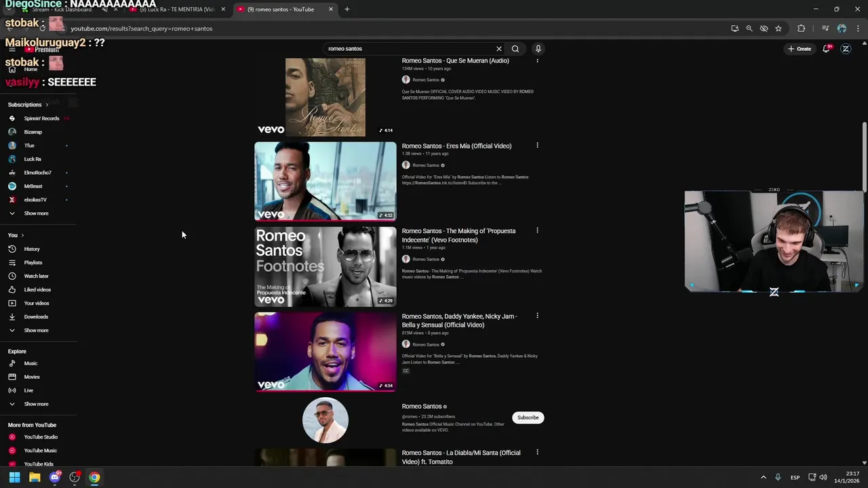Close the romeo santos YouTube tab
This screenshot has height=488, width=868.
(331, 9)
